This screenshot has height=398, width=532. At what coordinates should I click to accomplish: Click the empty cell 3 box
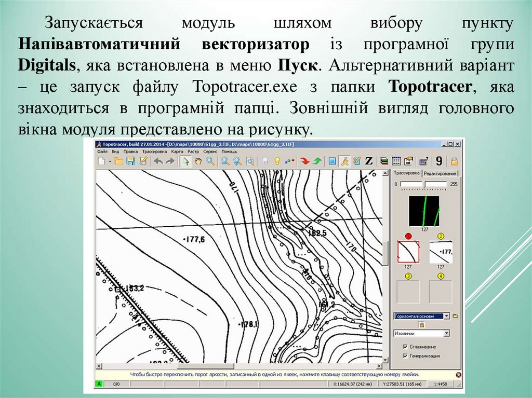pos(408,292)
